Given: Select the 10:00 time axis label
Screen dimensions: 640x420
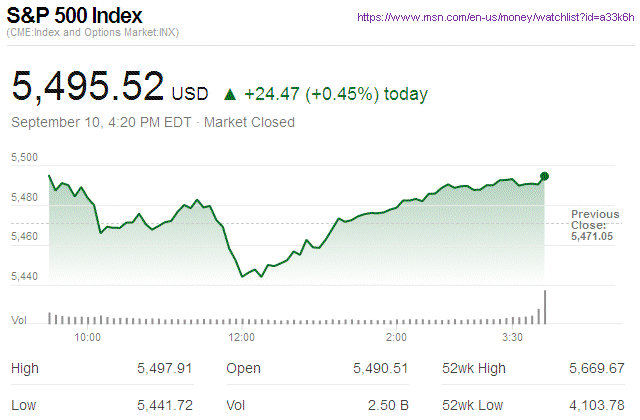Looking at the screenshot, I should pos(88,337).
